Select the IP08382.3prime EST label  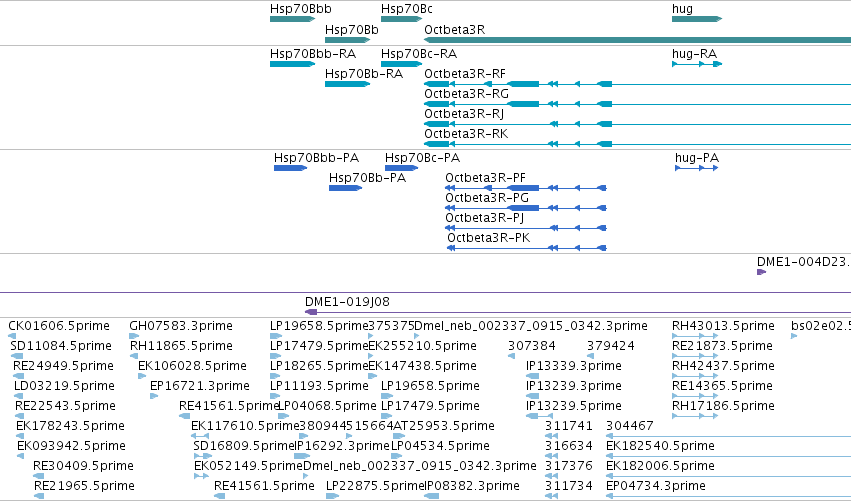(472, 486)
